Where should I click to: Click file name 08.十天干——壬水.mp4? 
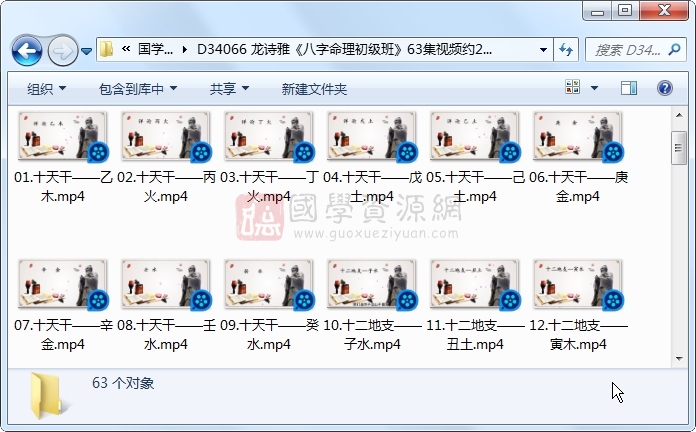(x=166, y=335)
